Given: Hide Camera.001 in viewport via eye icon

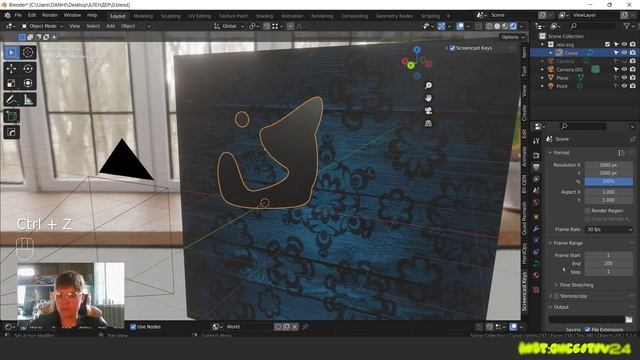Looking at the screenshot, I should (x=624, y=69).
